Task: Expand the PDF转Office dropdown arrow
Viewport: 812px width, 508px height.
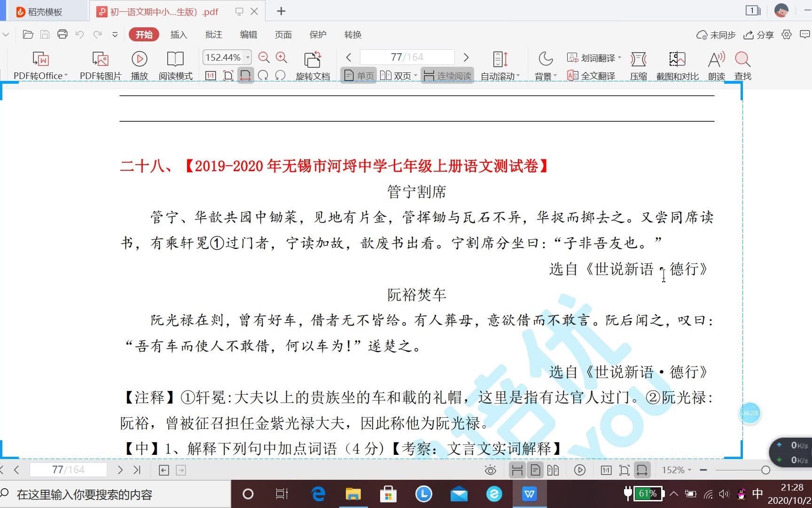Action: (66, 76)
